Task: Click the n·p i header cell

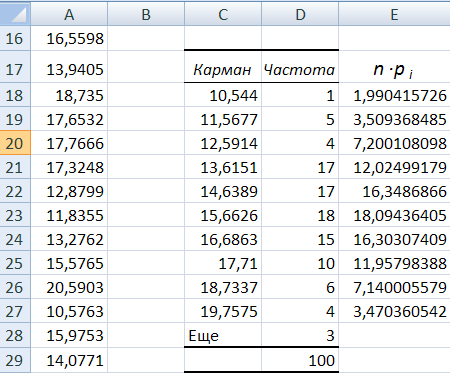Action: click(x=394, y=67)
